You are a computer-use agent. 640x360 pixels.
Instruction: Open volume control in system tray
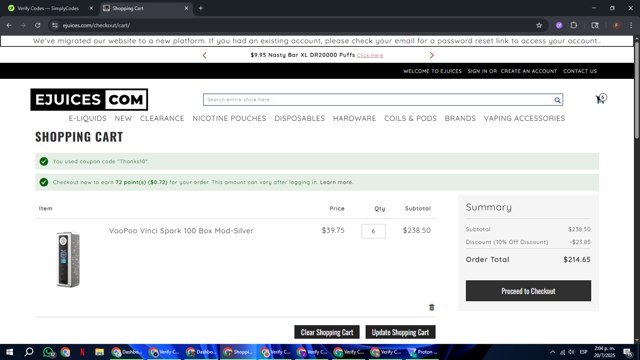pos(571,352)
